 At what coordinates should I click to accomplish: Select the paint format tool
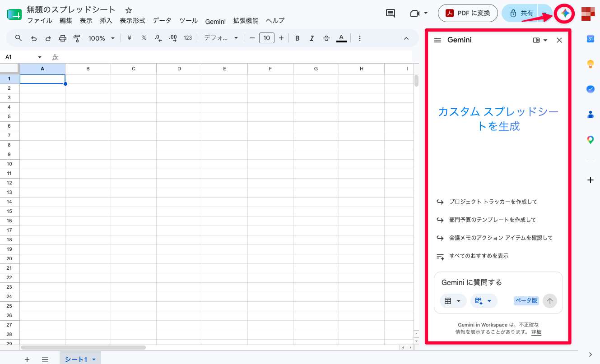(x=77, y=38)
